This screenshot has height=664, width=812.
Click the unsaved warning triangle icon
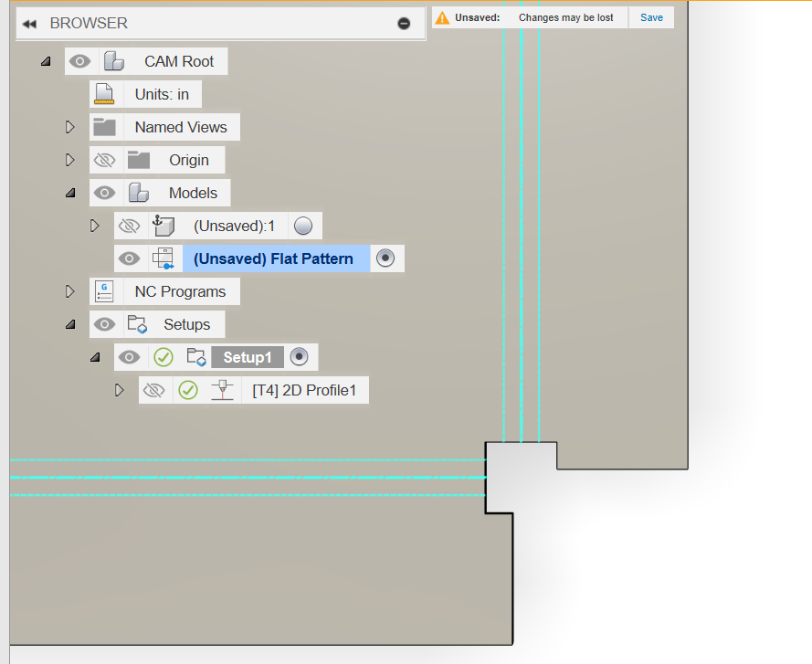click(x=442, y=17)
